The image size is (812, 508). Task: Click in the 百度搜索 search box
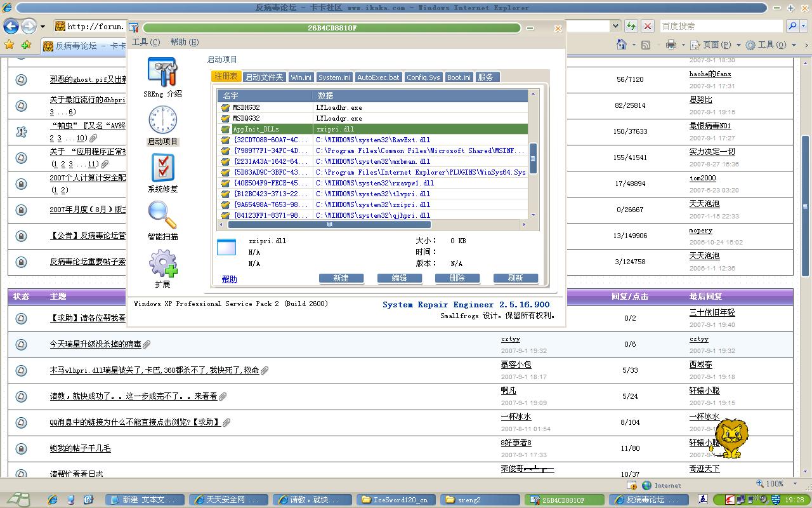click(x=720, y=26)
